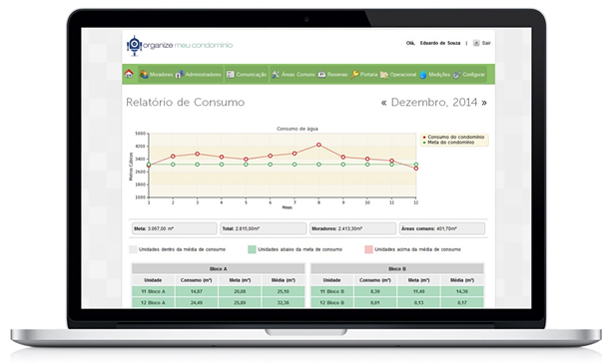614x364 pixels.
Task: Click average value 14,36 in Bloco B
Action: point(462,291)
